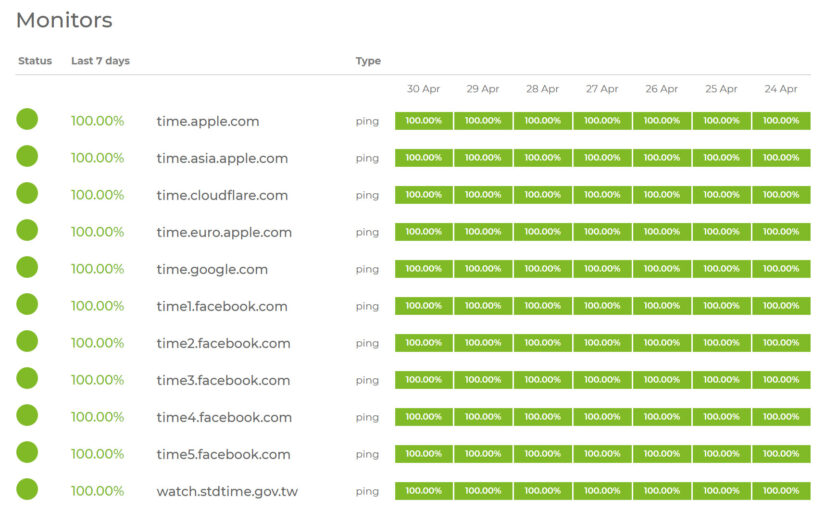
Task: Click the 26 Apr date header
Action: (662, 89)
